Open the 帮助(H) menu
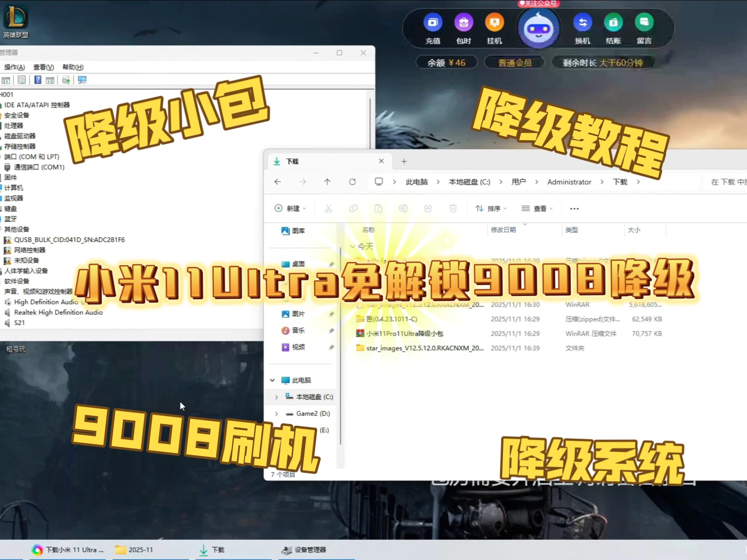 pos(73,67)
